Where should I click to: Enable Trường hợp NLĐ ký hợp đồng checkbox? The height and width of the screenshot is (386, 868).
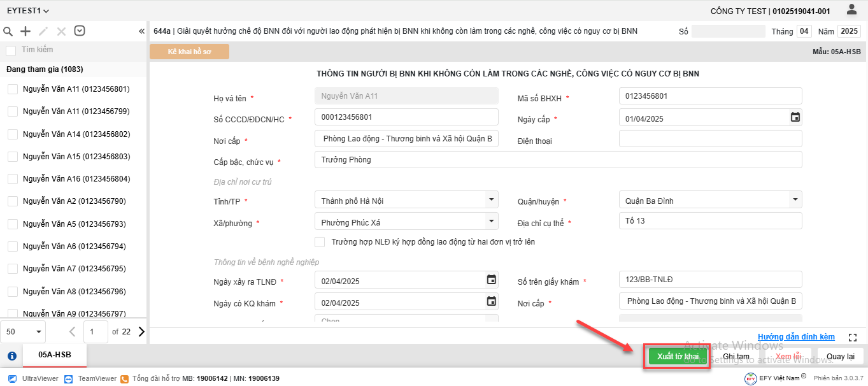pos(320,242)
